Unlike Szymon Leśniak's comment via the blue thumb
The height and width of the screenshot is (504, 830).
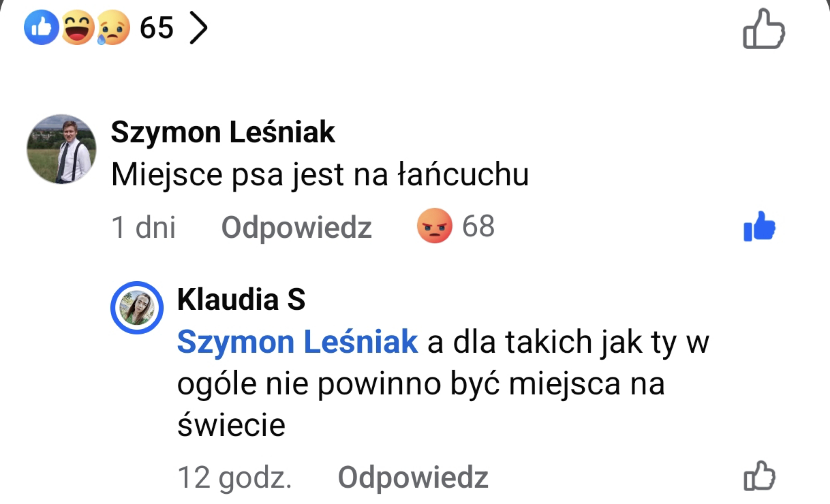(759, 226)
